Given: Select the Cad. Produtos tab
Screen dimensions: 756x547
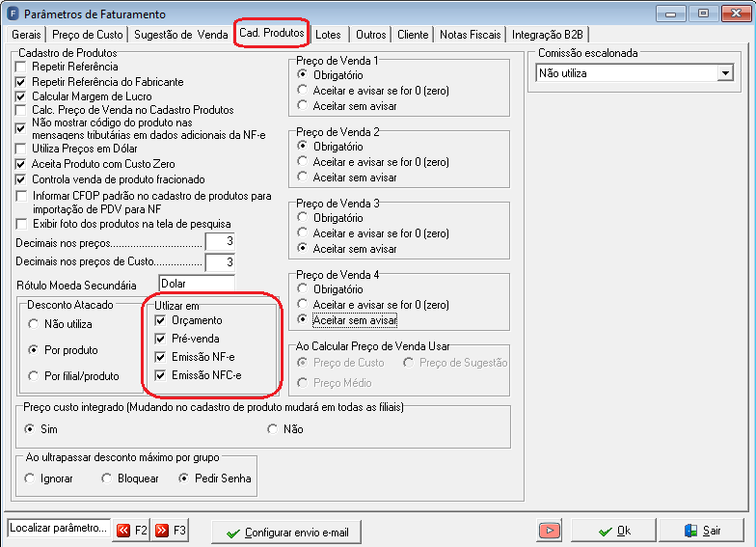Looking at the screenshot, I should pos(272,33).
